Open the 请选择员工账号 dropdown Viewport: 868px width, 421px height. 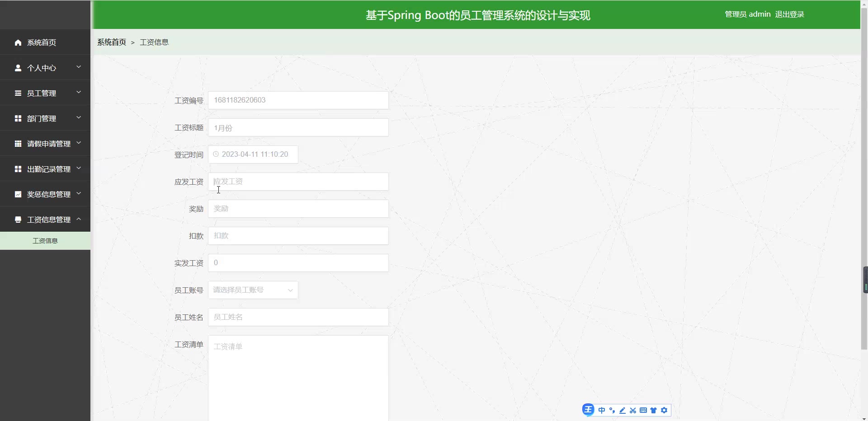[x=253, y=290]
